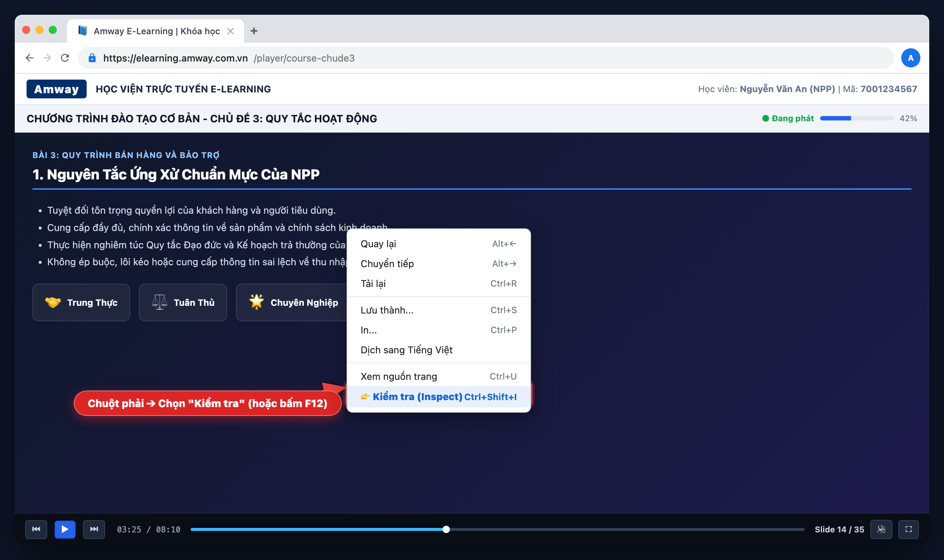The height and width of the screenshot is (560, 944).
Task: Reload the page with the refresh icon
Action: point(65,58)
